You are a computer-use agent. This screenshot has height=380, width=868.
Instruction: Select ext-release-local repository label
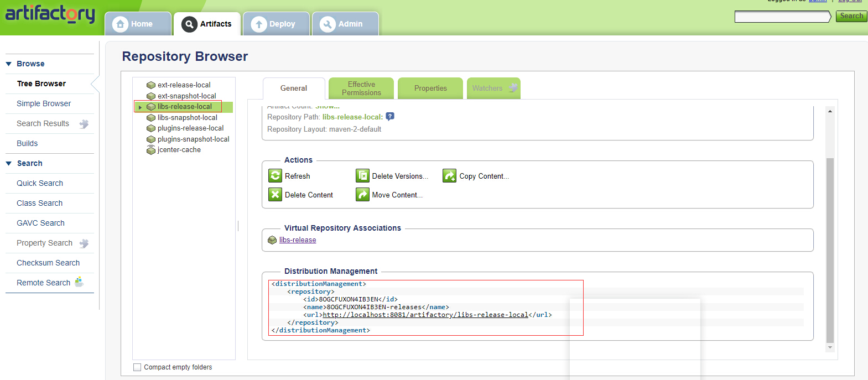tap(184, 85)
